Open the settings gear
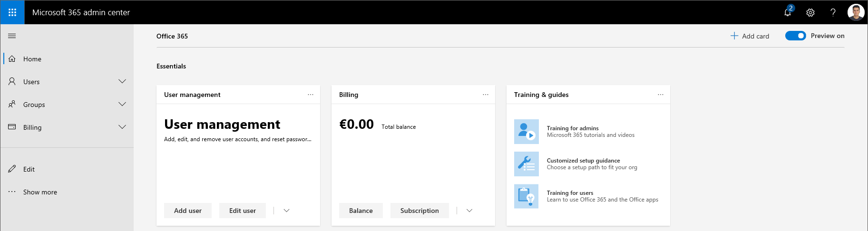 point(810,13)
